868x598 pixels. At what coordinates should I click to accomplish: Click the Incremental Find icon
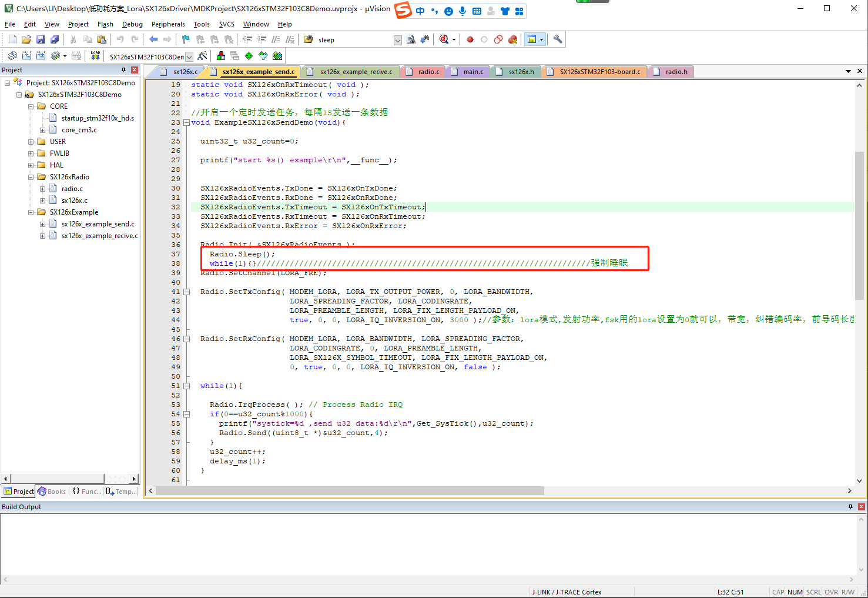tap(425, 39)
